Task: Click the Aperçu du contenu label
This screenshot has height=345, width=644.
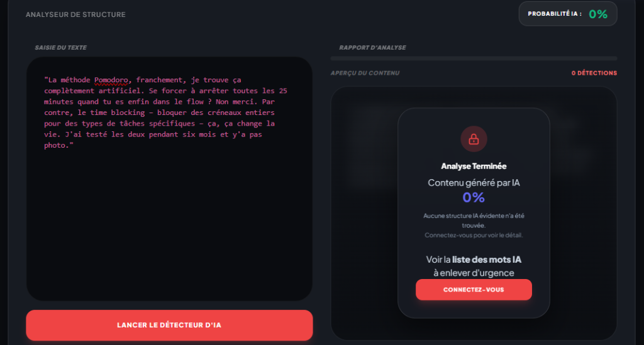Action: click(x=365, y=73)
